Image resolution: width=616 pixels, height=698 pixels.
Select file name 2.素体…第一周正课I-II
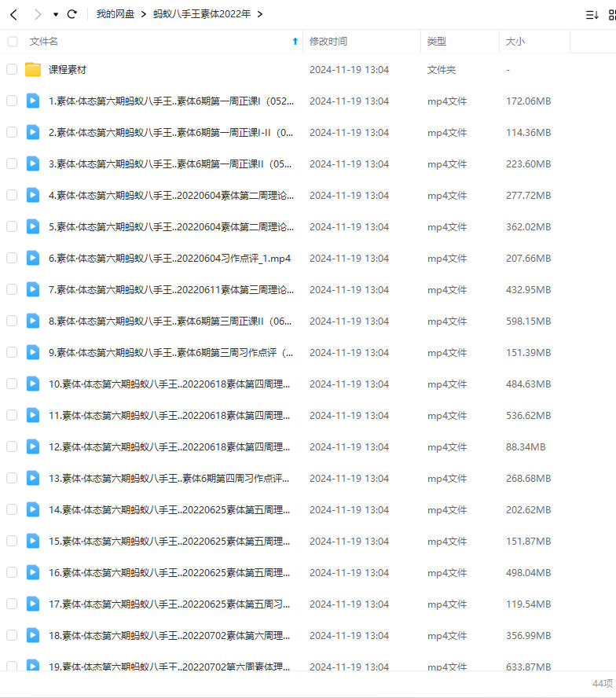171,133
